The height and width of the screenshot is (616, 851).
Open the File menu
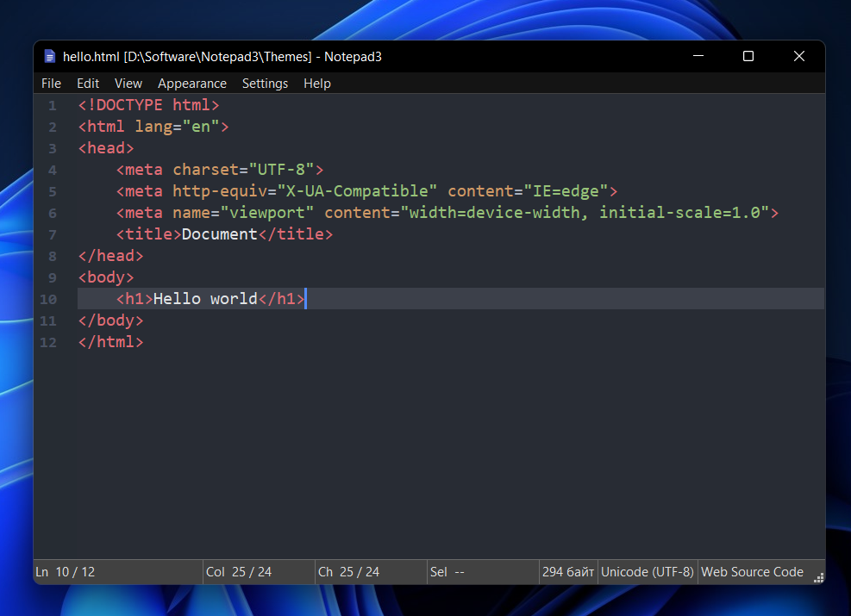click(x=51, y=84)
